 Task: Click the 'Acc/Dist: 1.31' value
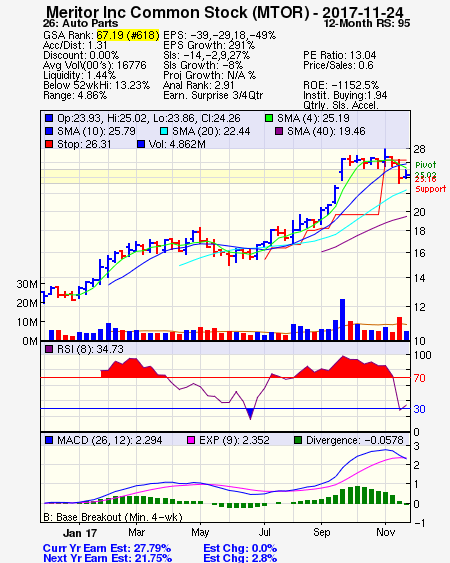tap(75, 45)
